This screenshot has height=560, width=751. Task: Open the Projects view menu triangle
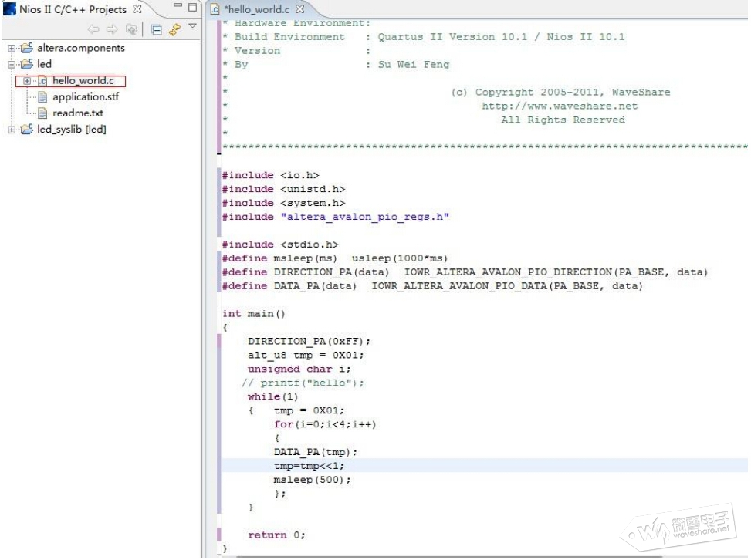click(x=192, y=26)
